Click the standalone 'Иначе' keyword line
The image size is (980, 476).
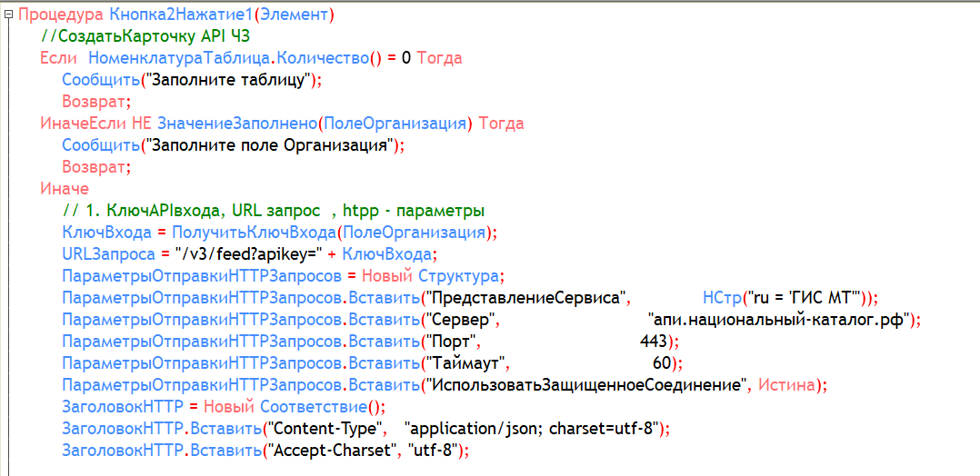[x=65, y=190]
